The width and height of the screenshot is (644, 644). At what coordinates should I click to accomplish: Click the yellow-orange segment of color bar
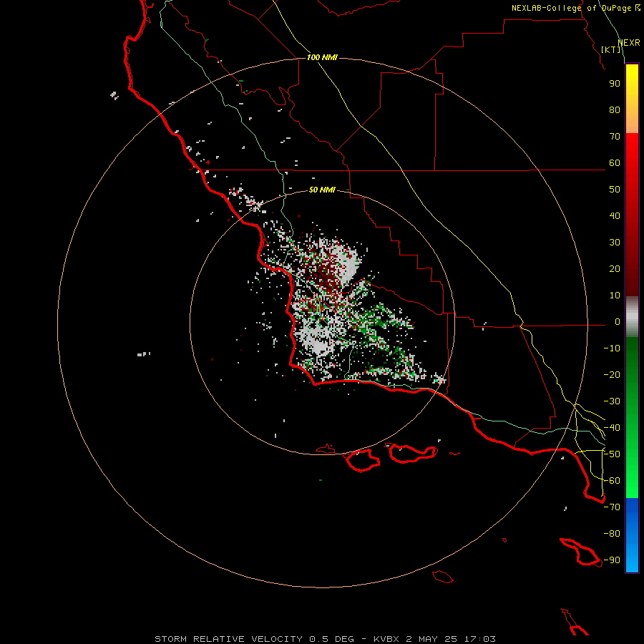coord(632,99)
